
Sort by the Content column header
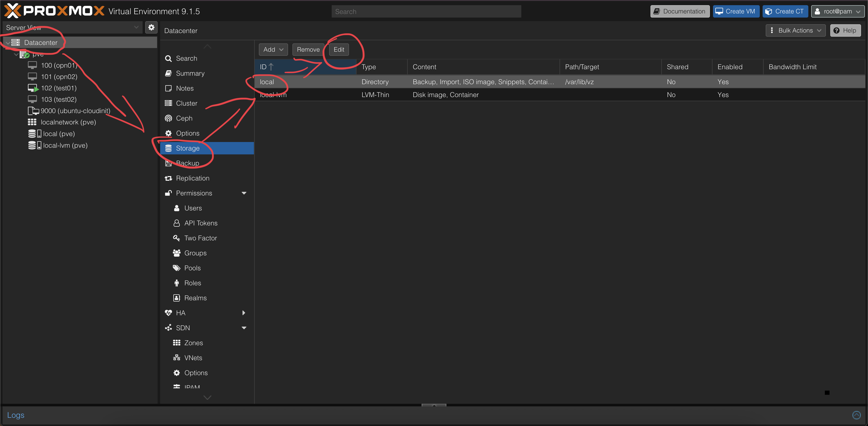point(484,67)
